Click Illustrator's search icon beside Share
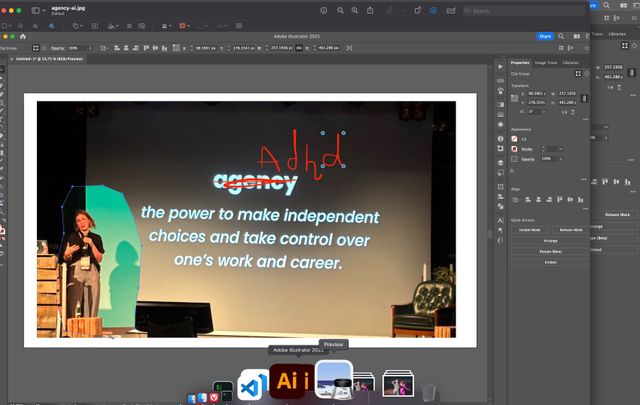 (x=561, y=36)
